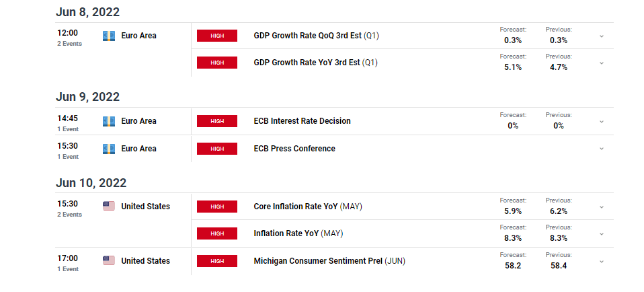Open GDP Growth Rate QoQ 3rd Est event
The image size is (644, 292).
pos(316,36)
